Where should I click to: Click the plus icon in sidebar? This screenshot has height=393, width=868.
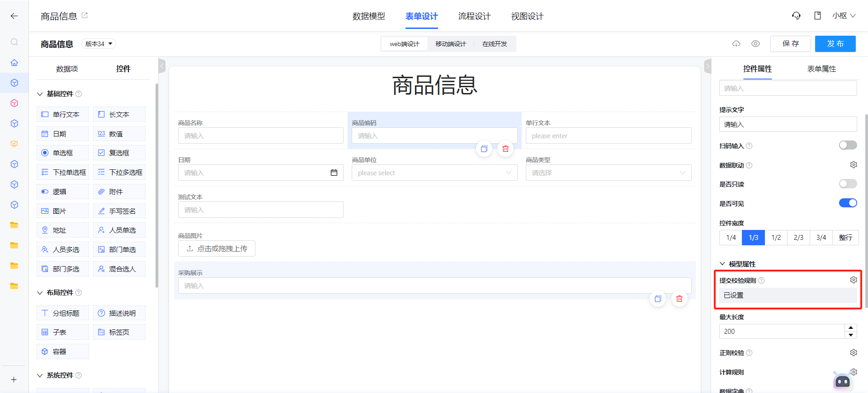(14, 379)
